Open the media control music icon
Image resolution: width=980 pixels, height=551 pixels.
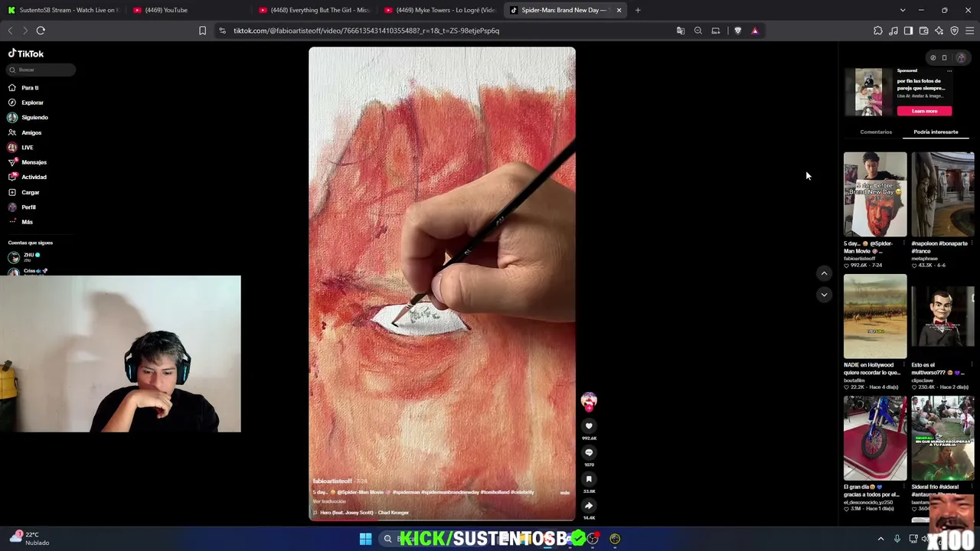click(893, 31)
